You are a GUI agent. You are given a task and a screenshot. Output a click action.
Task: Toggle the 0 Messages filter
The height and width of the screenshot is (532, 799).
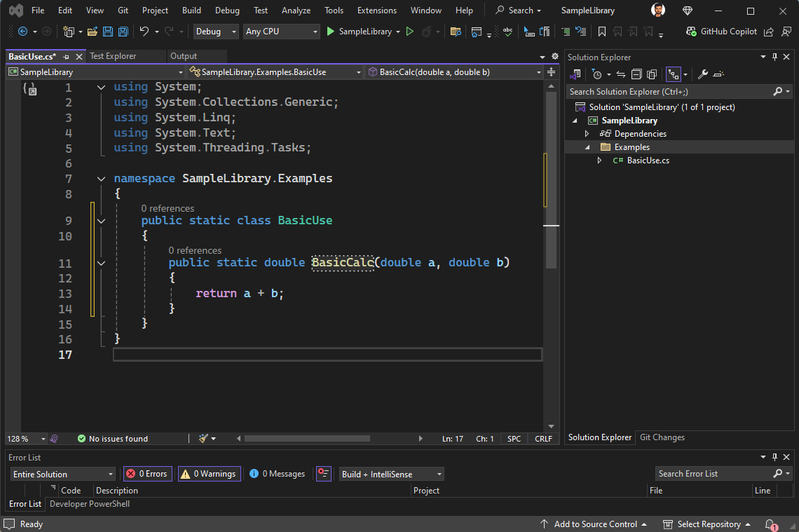[278, 474]
